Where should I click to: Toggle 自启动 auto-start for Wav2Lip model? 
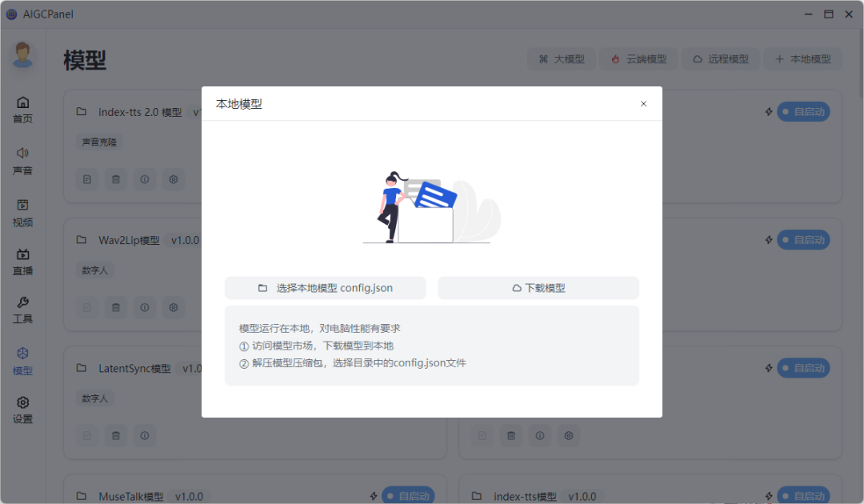pos(803,239)
